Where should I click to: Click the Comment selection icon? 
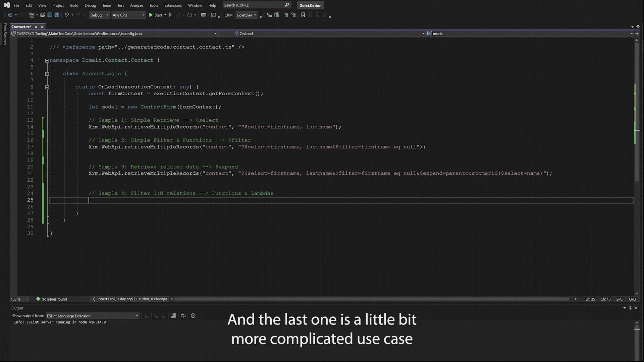pyautogui.click(x=286, y=15)
